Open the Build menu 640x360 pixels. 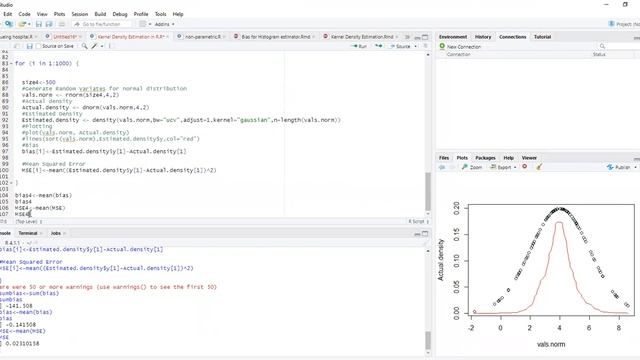(100, 14)
